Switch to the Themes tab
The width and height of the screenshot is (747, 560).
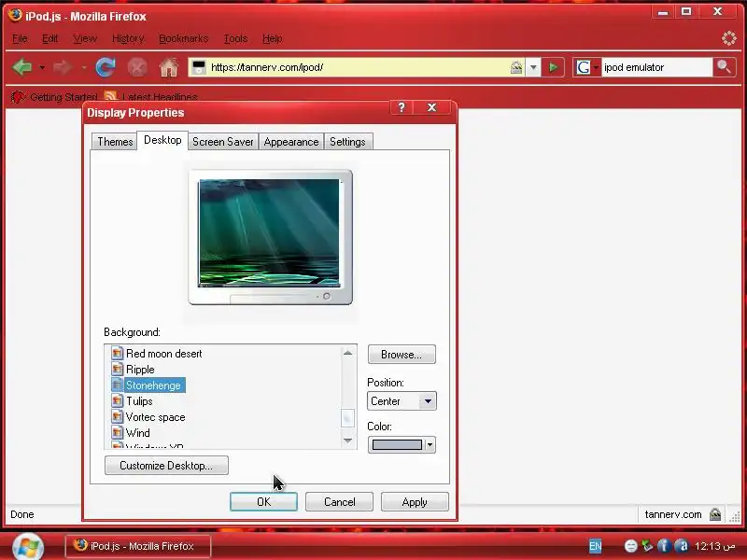tap(115, 142)
